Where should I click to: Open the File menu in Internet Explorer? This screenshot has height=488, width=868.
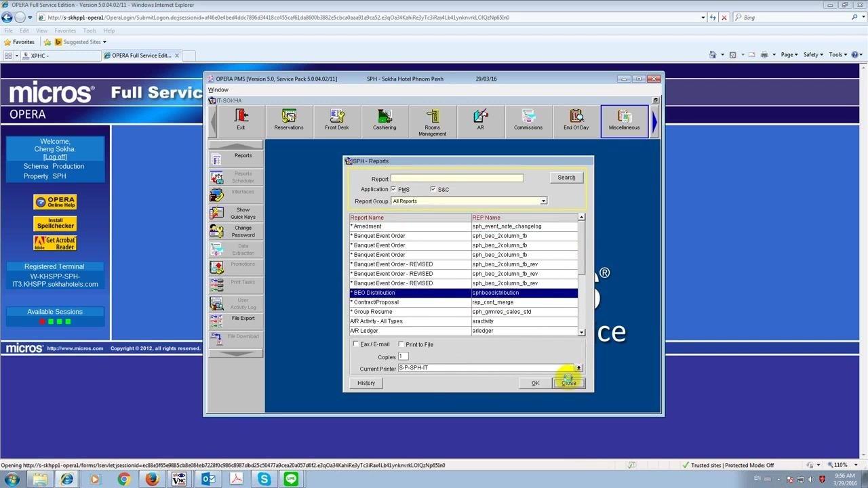(x=8, y=30)
